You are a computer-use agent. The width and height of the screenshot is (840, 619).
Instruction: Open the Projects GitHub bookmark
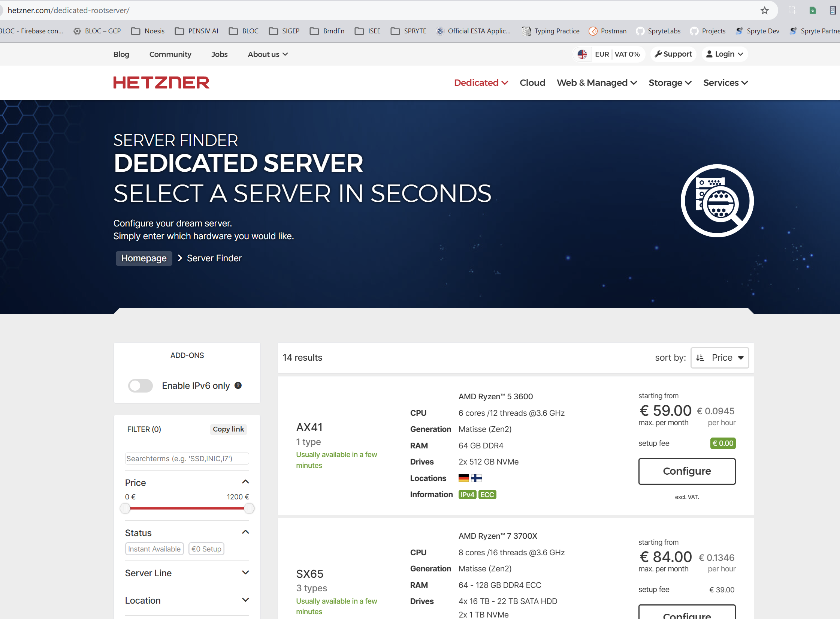point(708,31)
